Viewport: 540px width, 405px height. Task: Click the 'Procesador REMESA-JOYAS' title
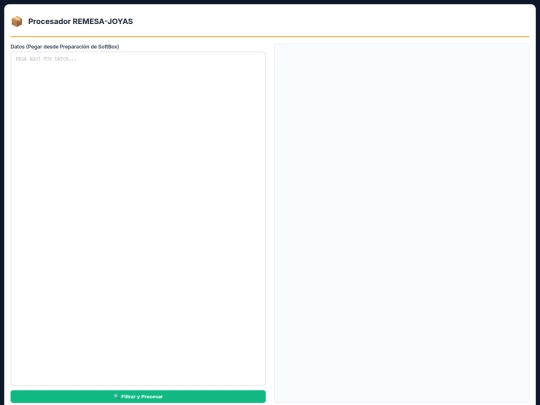(81, 21)
